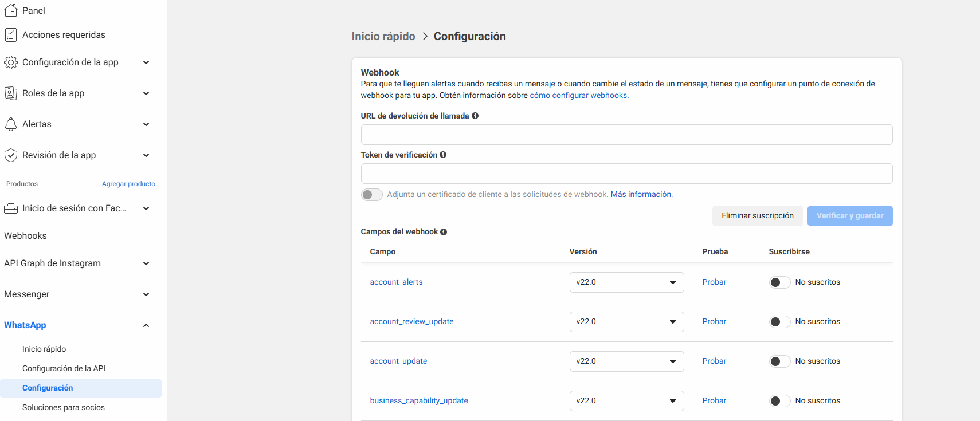
Task: Toggle subscription for account_alerts
Action: (779, 282)
